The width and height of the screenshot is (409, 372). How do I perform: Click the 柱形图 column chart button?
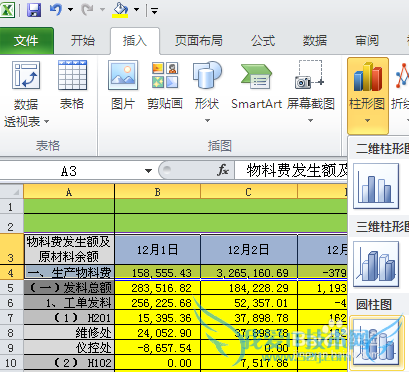point(368,96)
